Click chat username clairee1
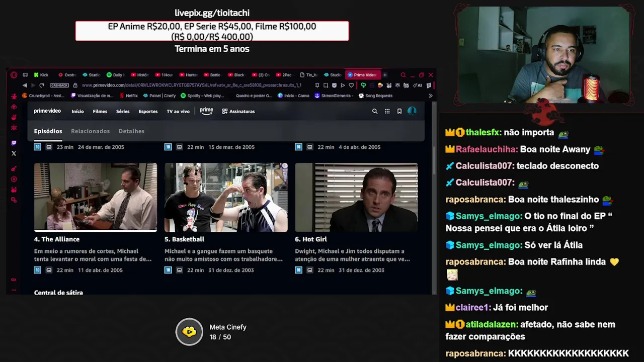 (471, 308)
